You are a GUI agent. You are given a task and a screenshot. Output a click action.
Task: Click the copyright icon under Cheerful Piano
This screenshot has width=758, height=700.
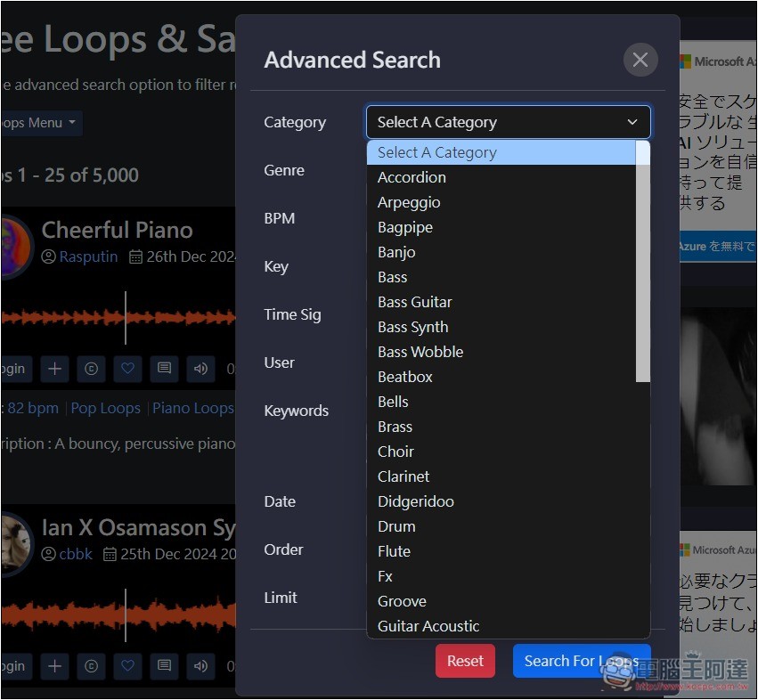[92, 369]
